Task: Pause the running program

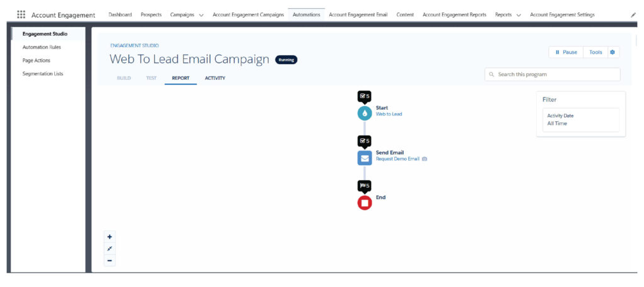Action: (567, 53)
